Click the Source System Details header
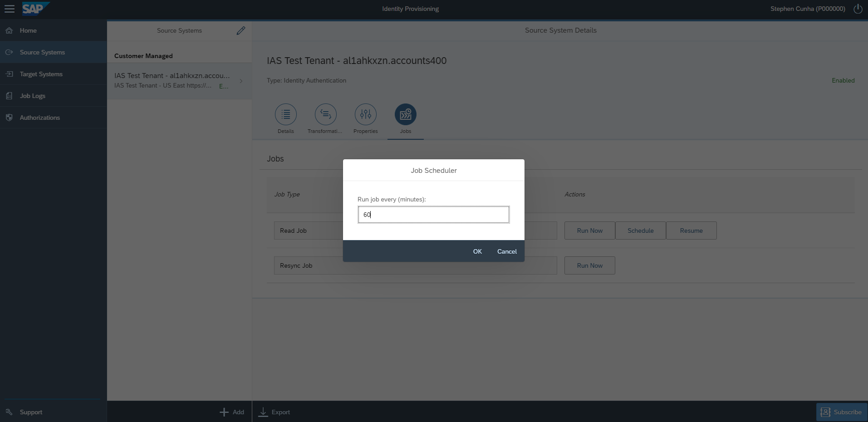This screenshot has height=422, width=868. (561, 30)
